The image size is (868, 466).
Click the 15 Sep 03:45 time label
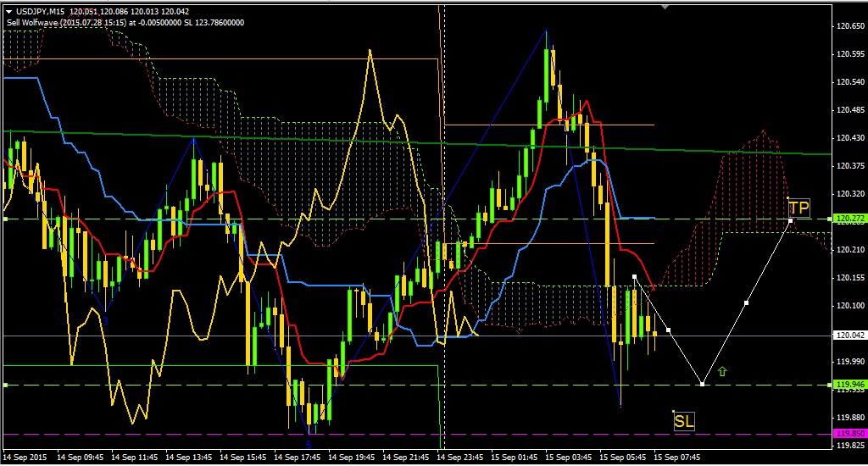pos(569,458)
